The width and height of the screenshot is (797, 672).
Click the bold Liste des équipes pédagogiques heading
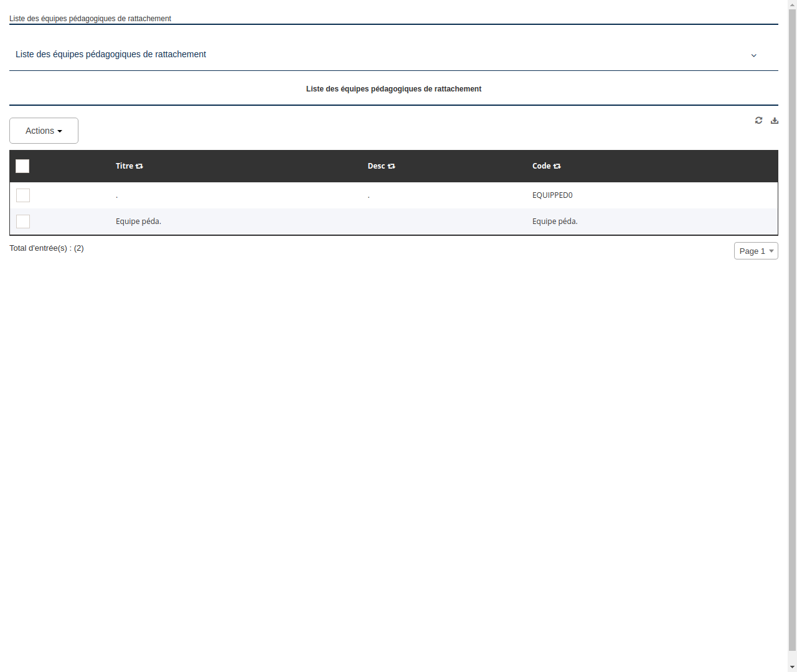394,89
